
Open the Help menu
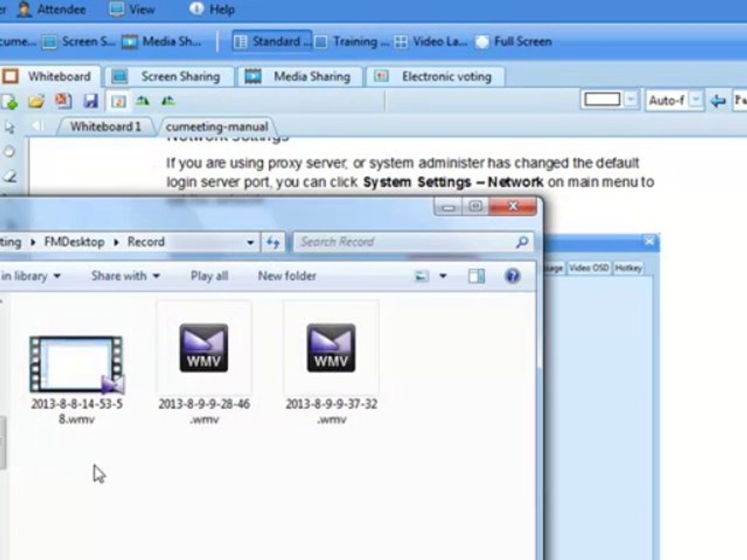tap(212, 9)
